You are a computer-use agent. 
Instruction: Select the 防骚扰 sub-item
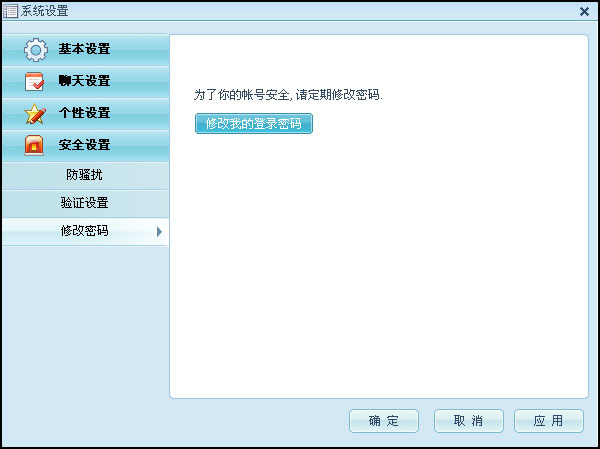[84, 175]
